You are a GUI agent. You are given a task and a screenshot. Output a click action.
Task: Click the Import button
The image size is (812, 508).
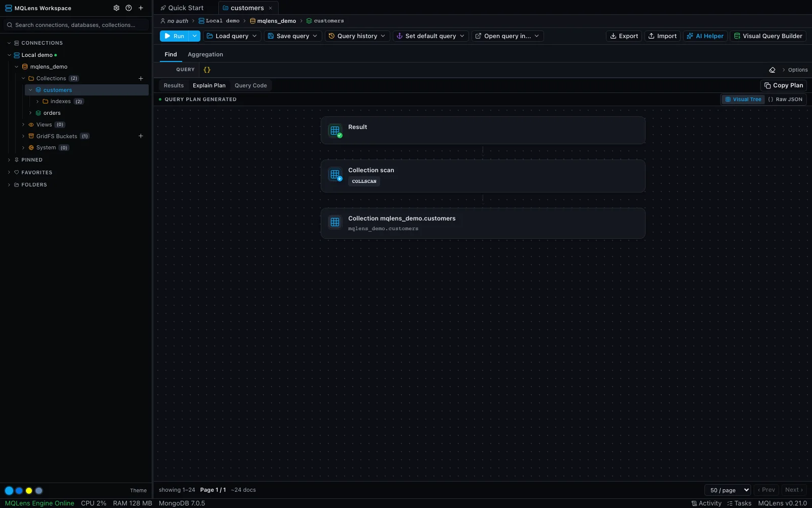click(662, 36)
